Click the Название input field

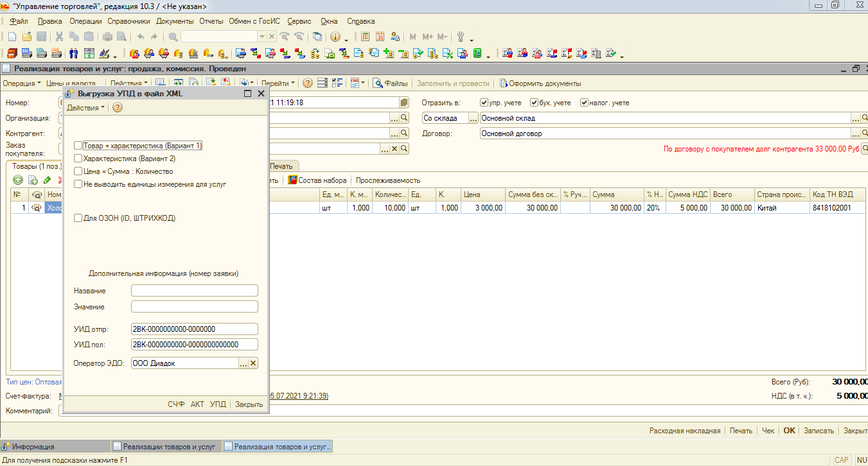click(x=194, y=291)
